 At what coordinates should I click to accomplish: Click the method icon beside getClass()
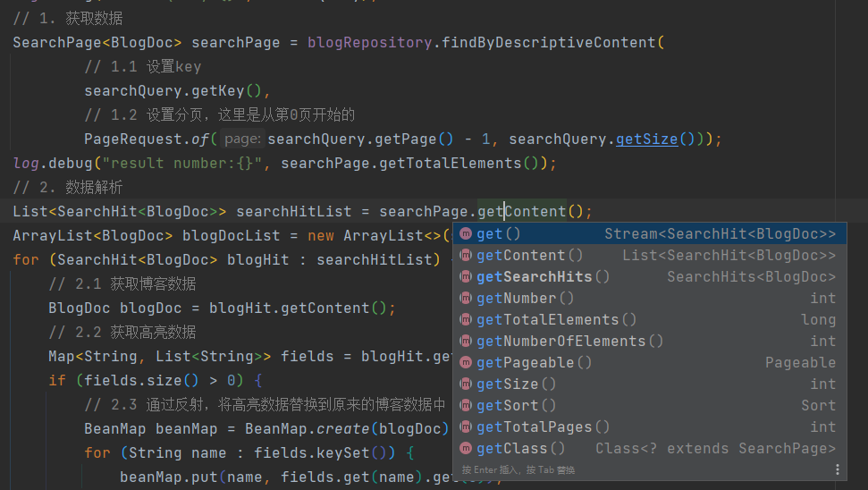pyautogui.click(x=466, y=449)
